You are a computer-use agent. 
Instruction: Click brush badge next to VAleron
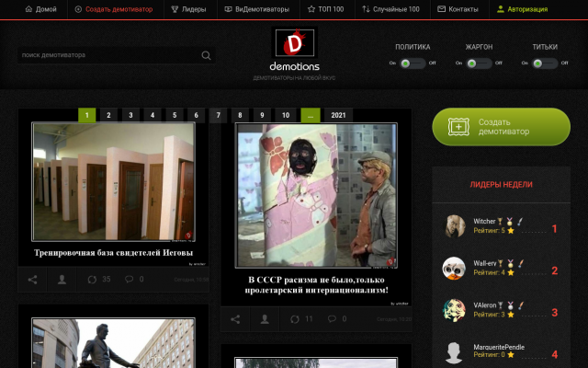click(x=520, y=305)
